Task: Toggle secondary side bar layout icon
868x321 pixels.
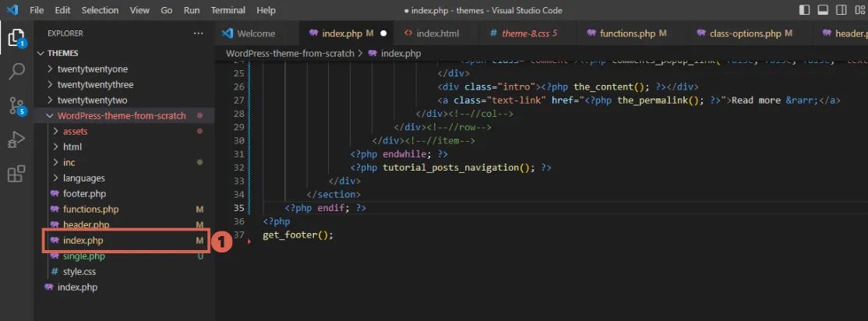Action: pos(841,10)
